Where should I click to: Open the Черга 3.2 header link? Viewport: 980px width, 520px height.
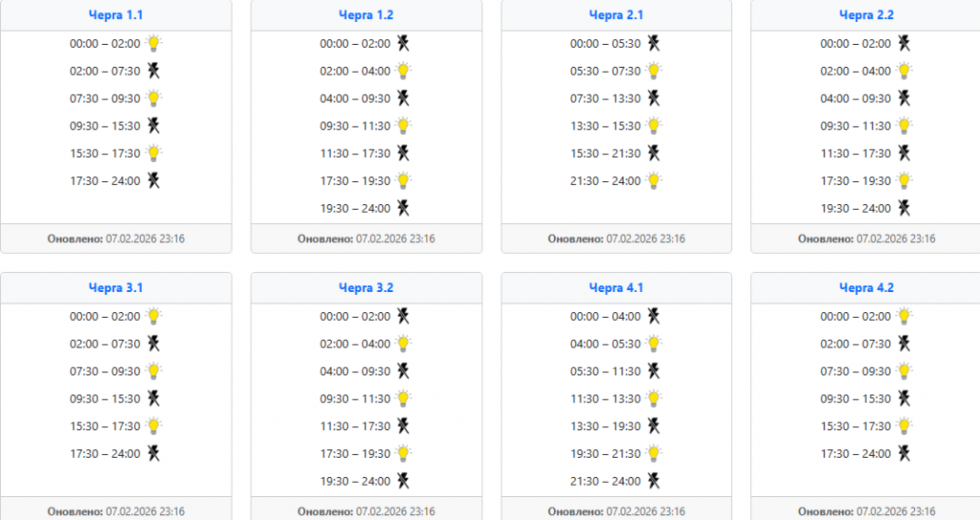click(x=366, y=287)
